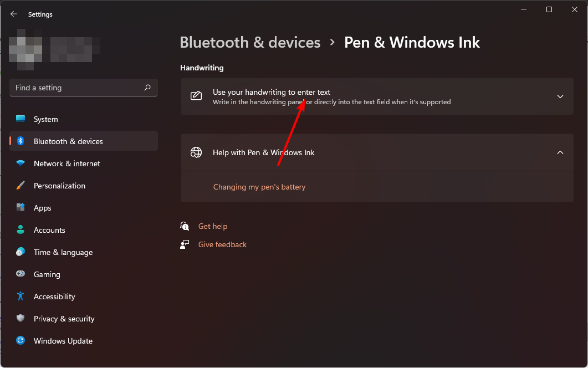Open the Accounts settings page

click(49, 230)
